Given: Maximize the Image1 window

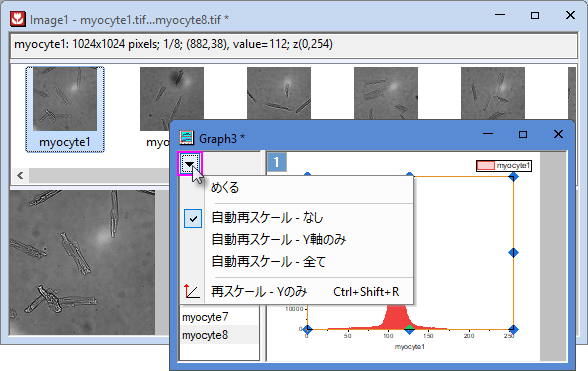Looking at the screenshot, I should [x=535, y=15].
